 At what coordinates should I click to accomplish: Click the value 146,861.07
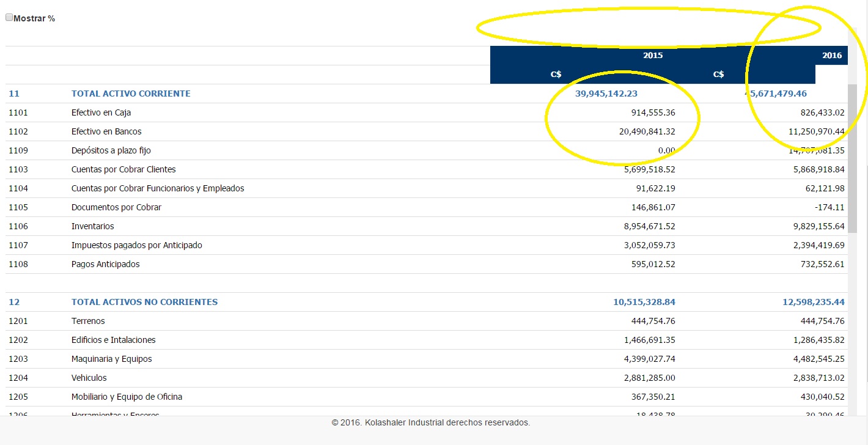[x=653, y=207]
